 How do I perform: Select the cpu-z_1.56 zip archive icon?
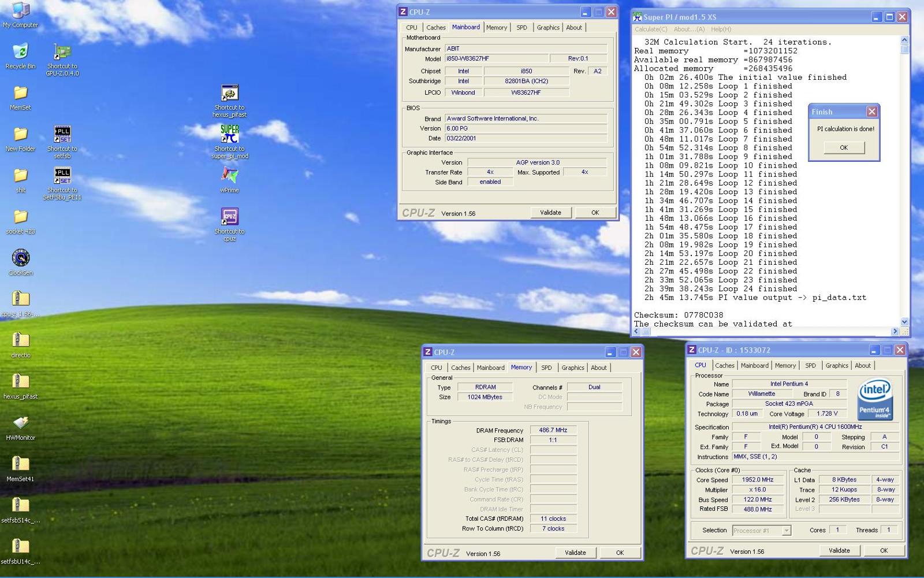(x=20, y=304)
